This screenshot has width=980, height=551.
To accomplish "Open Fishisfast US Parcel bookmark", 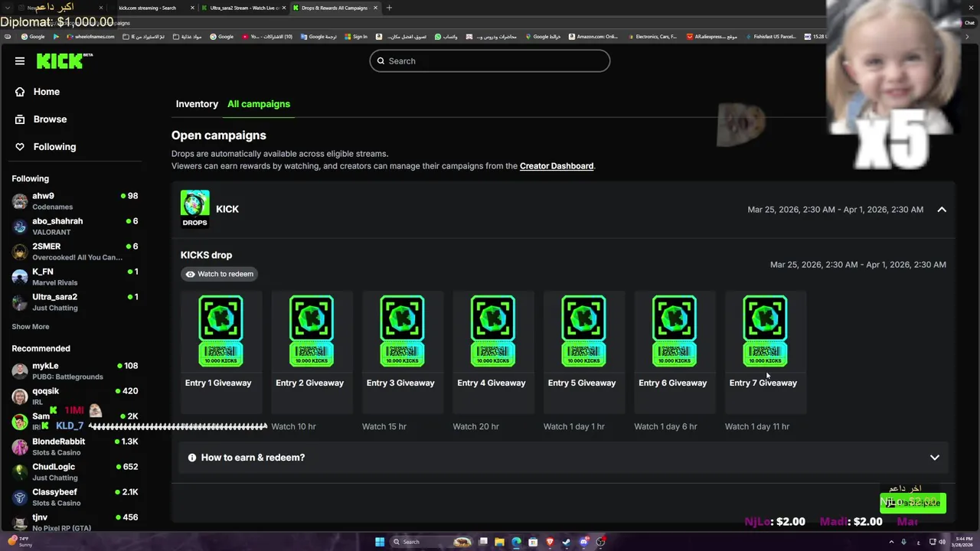I will 770,37.
